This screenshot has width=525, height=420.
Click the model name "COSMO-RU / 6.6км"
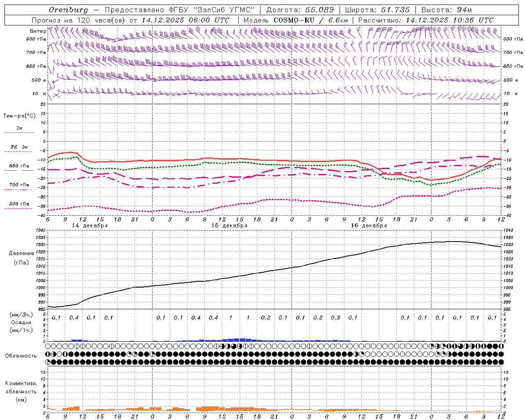click(x=310, y=20)
